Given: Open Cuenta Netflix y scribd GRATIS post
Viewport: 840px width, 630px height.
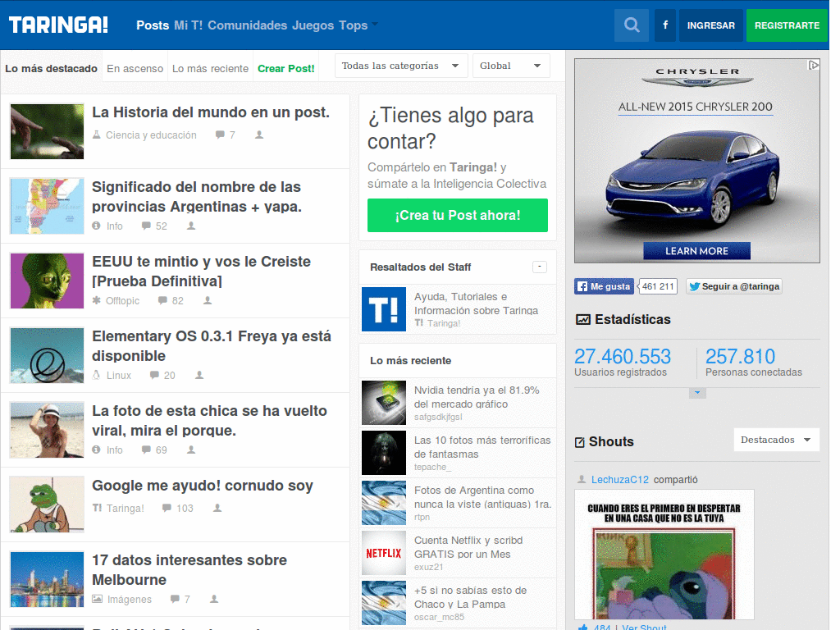Looking at the screenshot, I should [x=468, y=547].
